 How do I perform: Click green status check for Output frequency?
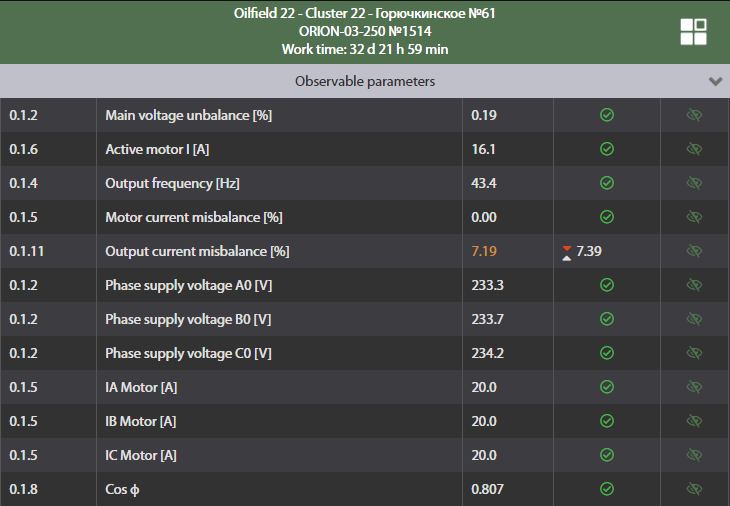pos(606,183)
